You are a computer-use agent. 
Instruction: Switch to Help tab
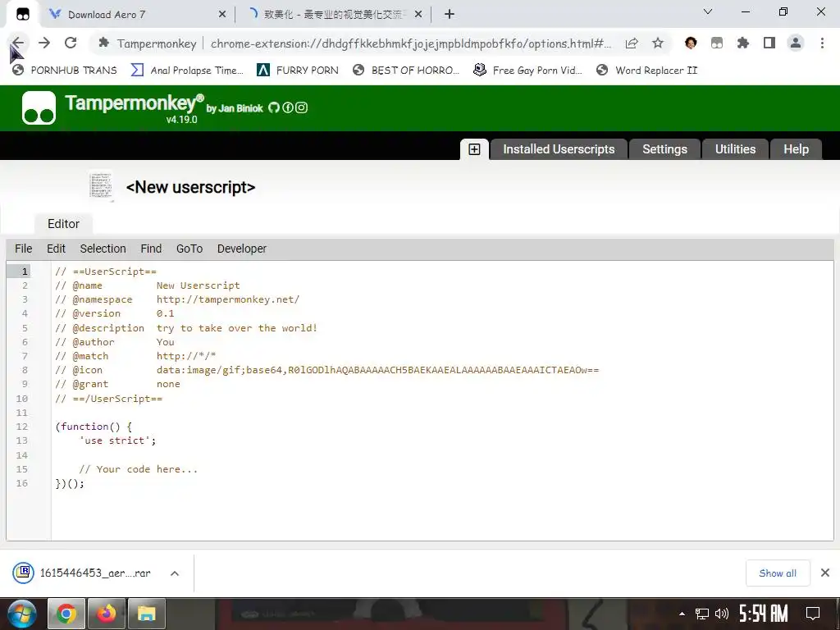[796, 149]
